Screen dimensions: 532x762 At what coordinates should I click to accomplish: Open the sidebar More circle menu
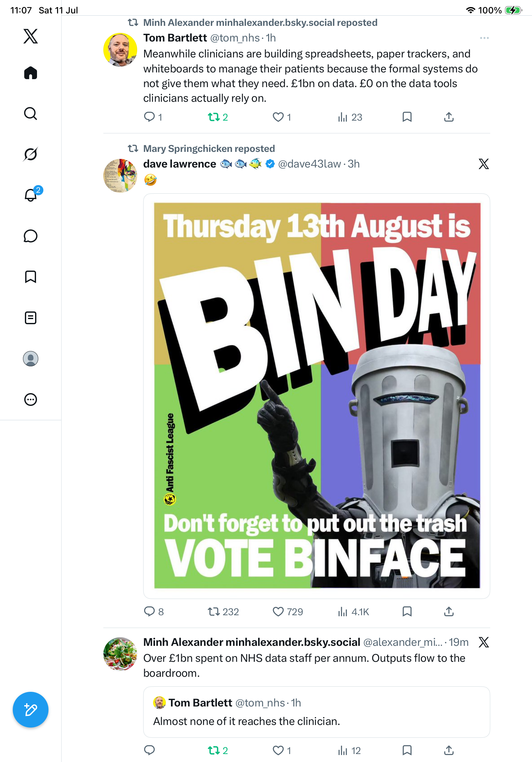tap(31, 399)
